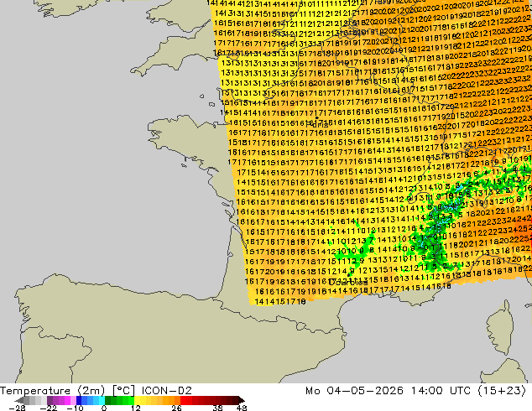
Task: Click the 14:00 UTC time label
Action: [x=442, y=391]
